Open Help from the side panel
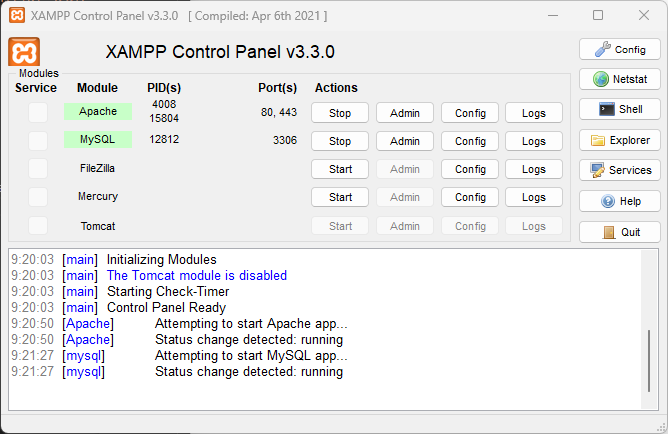The height and width of the screenshot is (434, 668). tap(619, 201)
